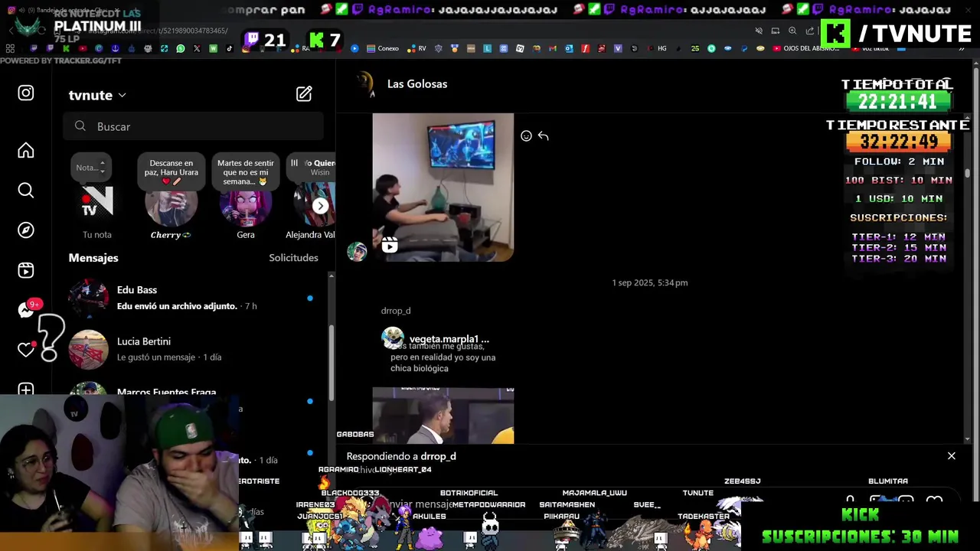Close the 'Respondiendo a drrop_d' reply bar
The image size is (980, 551).
coord(952,456)
